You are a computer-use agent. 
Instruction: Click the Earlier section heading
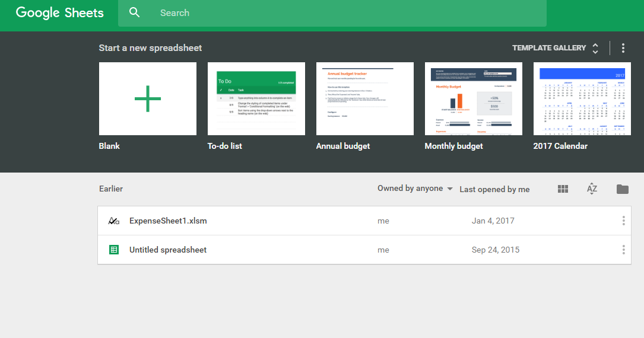(x=111, y=189)
